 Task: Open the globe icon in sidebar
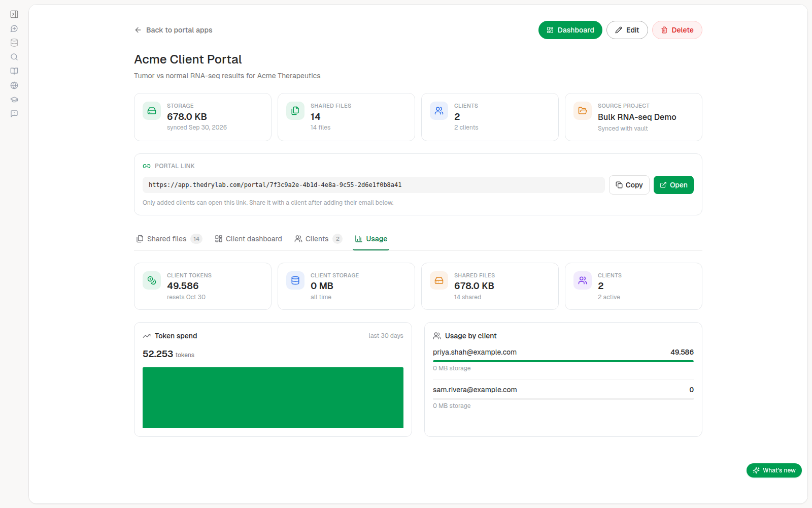tap(14, 85)
